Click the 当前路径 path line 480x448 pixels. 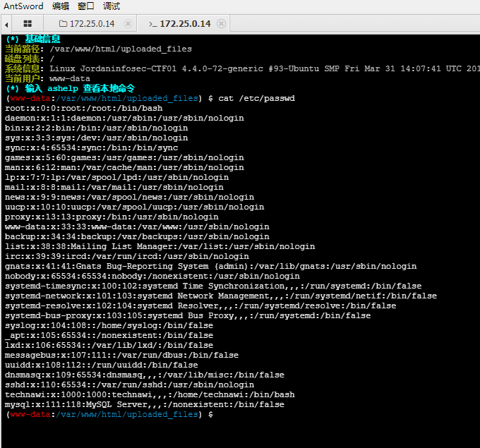coord(98,49)
